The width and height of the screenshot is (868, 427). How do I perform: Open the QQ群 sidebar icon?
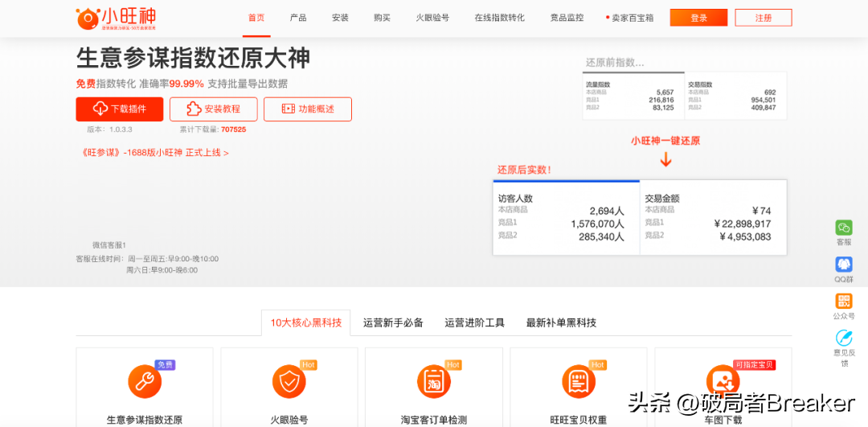pos(844,265)
